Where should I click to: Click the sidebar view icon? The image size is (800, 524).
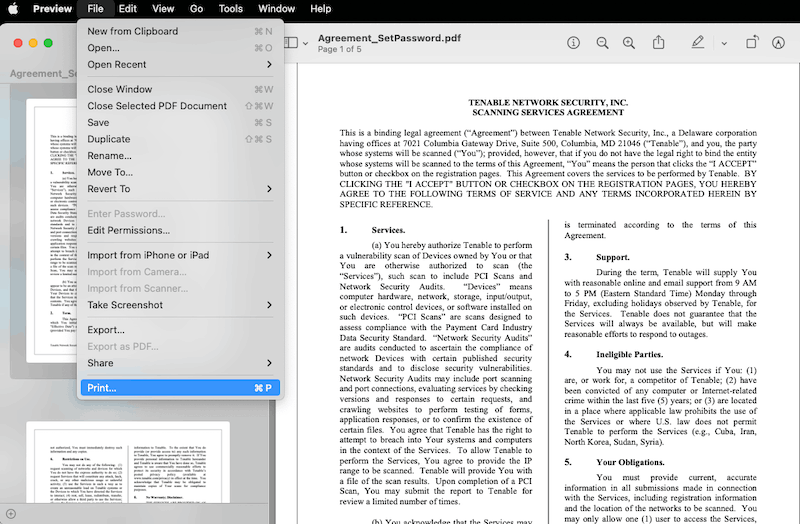[290, 43]
